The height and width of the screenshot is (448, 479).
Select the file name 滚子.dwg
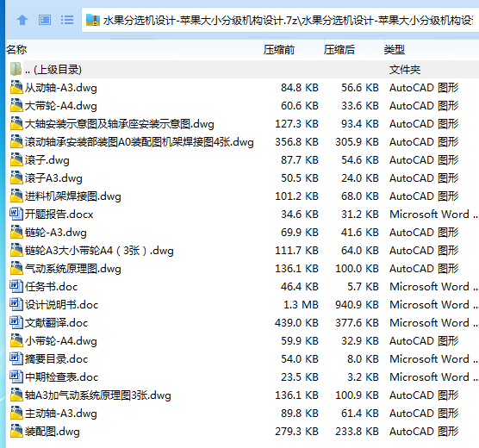(x=47, y=160)
